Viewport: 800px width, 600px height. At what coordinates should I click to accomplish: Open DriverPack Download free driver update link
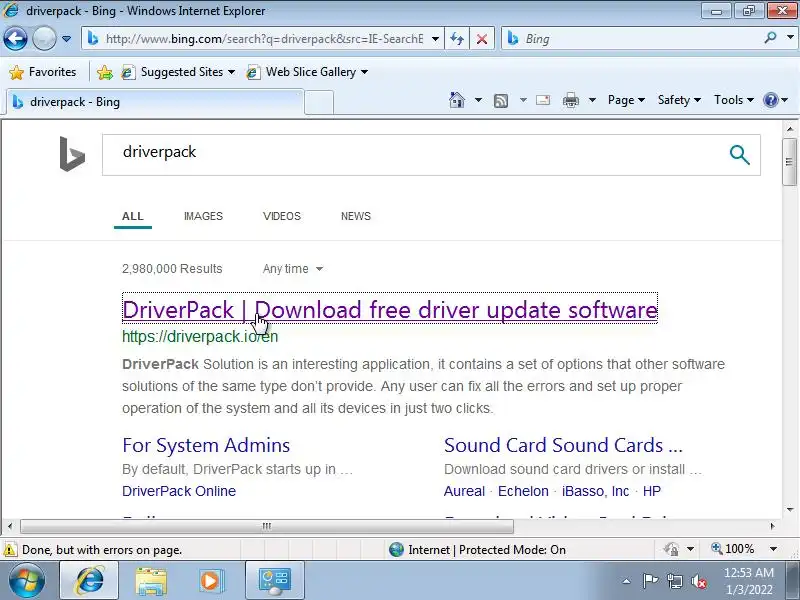(x=390, y=310)
